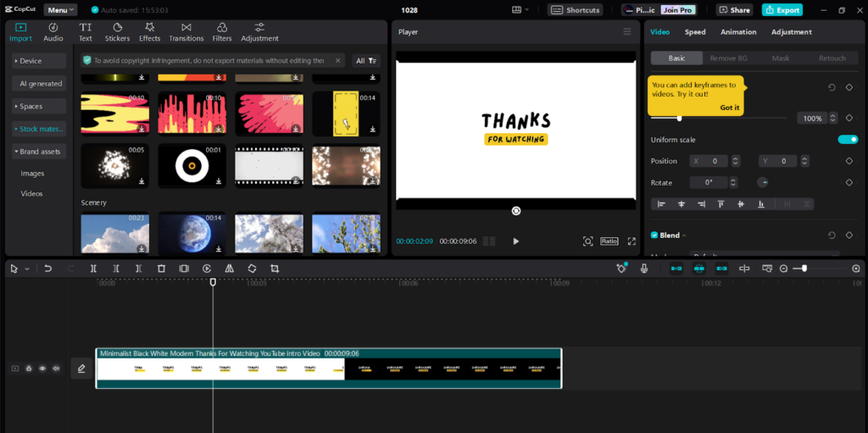Select the Earth scenery video thumbnail

click(x=192, y=233)
